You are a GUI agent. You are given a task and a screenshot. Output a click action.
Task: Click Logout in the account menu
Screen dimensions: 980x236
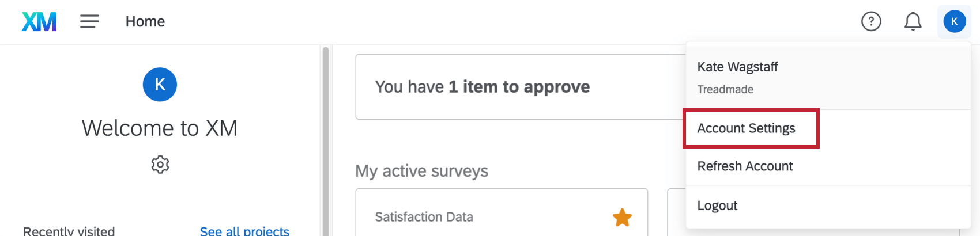pos(717,205)
